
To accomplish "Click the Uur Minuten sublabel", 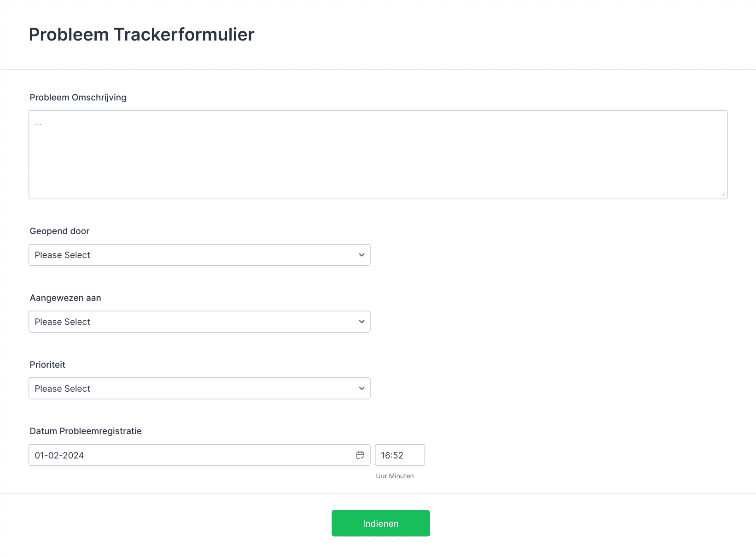I will [395, 476].
